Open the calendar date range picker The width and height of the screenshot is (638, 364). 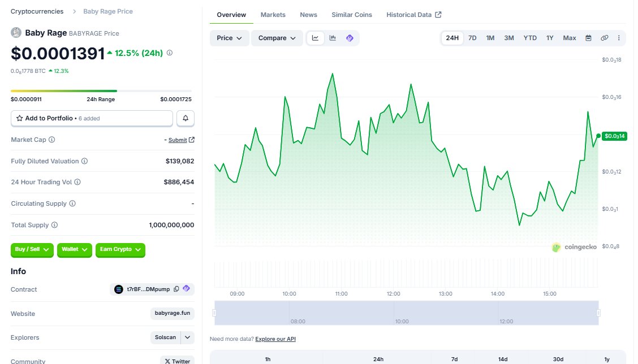pyautogui.click(x=588, y=38)
